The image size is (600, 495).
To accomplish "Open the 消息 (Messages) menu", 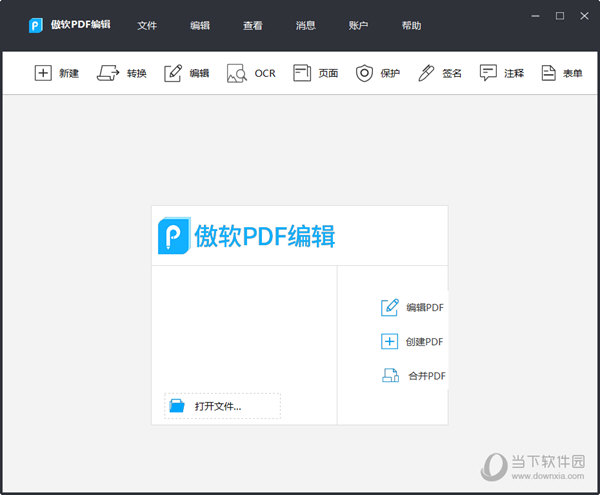I will coord(306,25).
